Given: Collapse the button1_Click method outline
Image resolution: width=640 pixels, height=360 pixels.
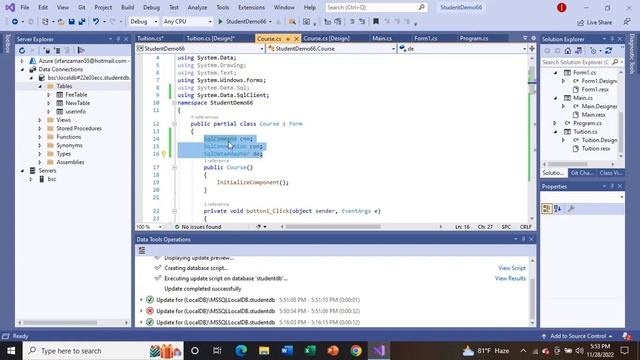Looking at the screenshot, I should pyautogui.click(x=174, y=211).
